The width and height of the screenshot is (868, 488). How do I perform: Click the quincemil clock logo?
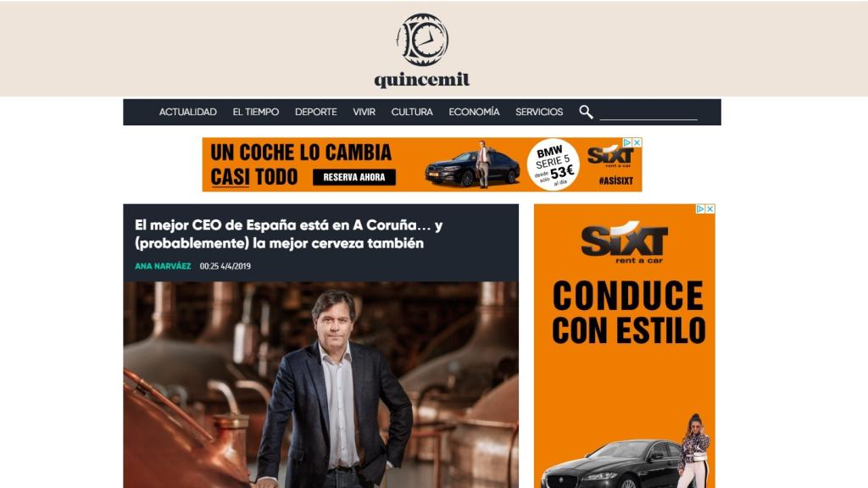click(422, 40)
